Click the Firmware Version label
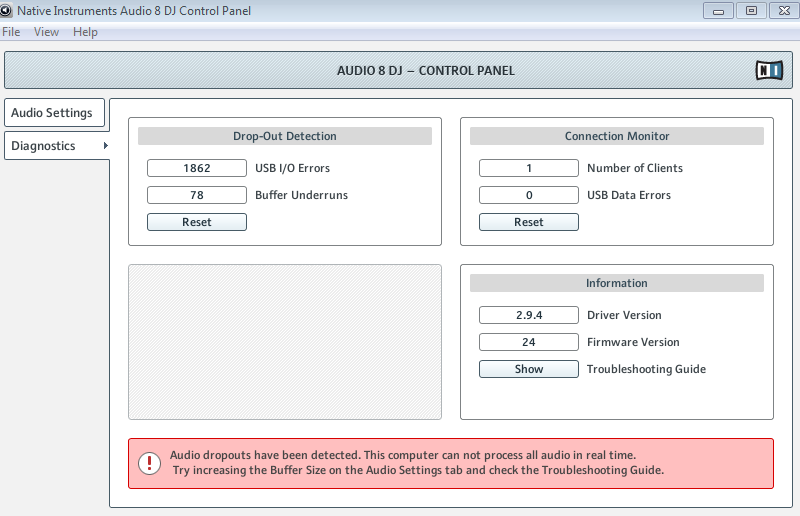The width and height of the screenshot is (800, 516). point(633,342)
